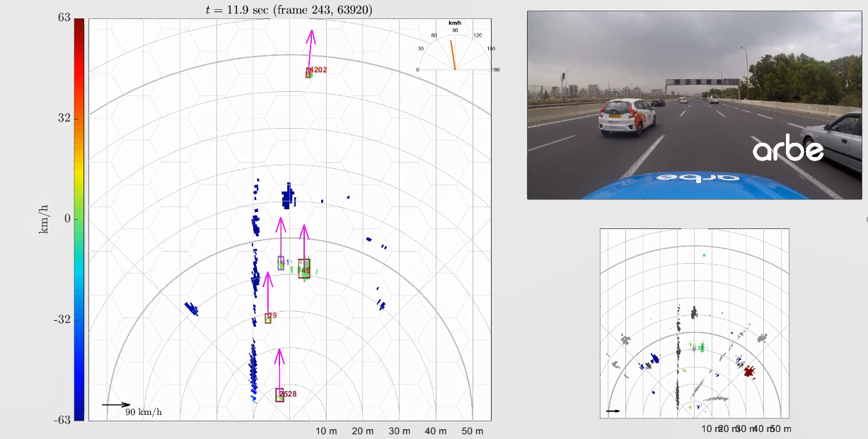Click the '-32' colorbar tick label
This screenshot has width=868, height=439.
click(x=62, y=319)
